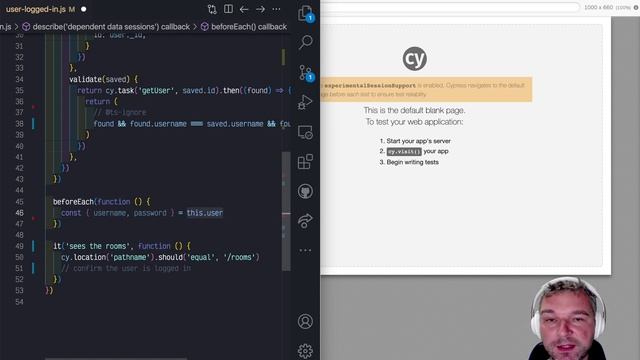Click 'Start your app's server' step
This screenshot has height=360, width=640.
(418, 141)
